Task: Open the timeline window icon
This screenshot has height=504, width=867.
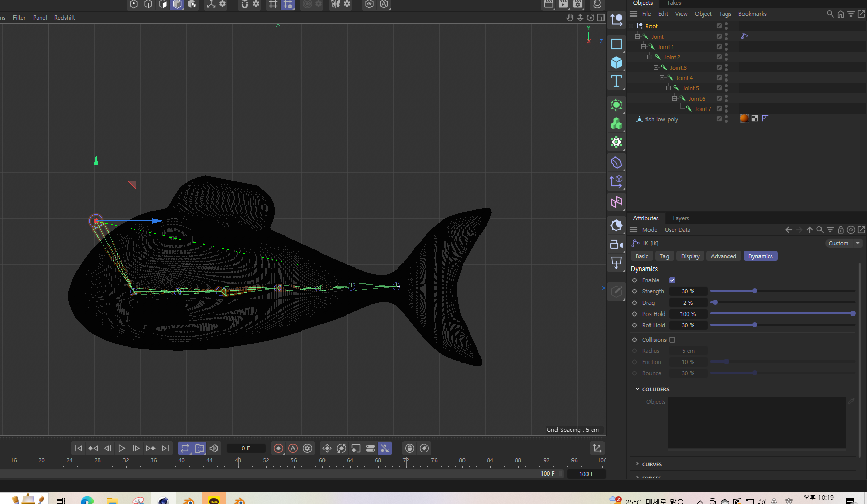Action: coord(597,448)
